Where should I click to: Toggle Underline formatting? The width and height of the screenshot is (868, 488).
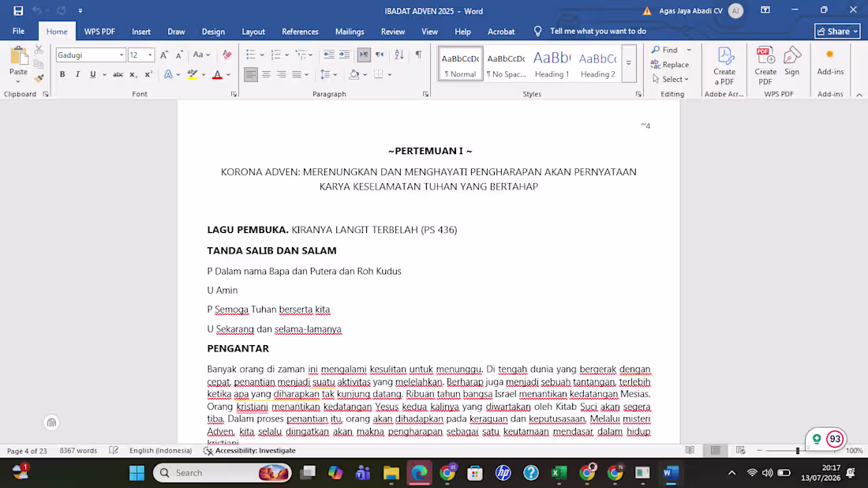click(92, 74)
